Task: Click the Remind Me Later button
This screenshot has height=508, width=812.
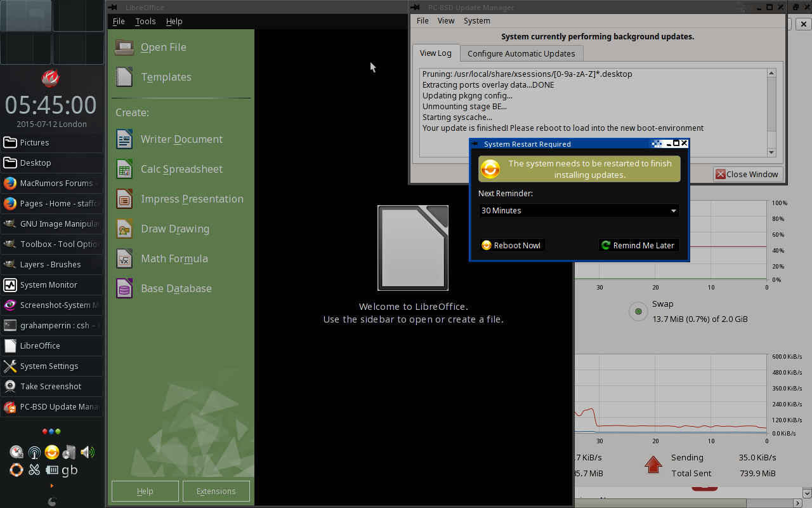Action: tap(638, 245)
